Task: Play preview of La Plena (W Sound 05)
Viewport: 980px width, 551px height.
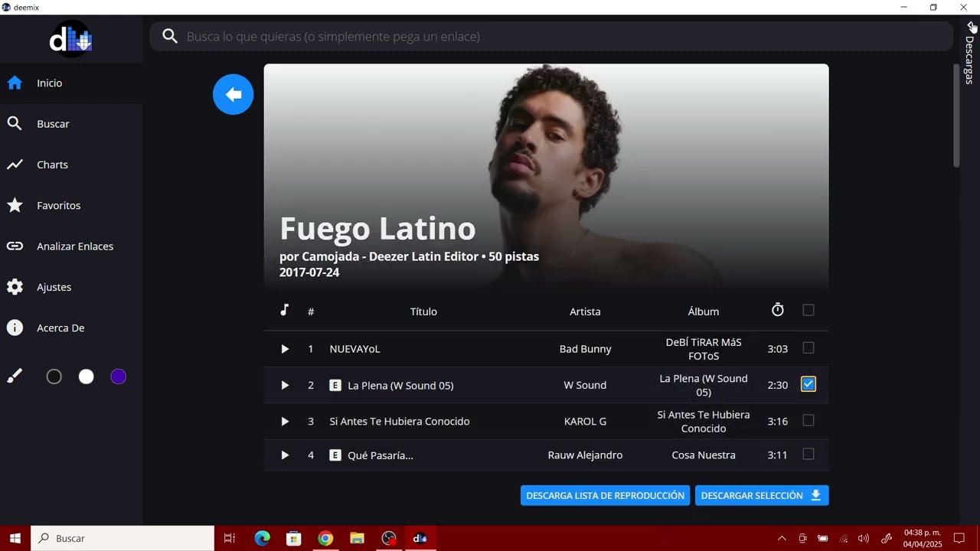Action: 285,385
